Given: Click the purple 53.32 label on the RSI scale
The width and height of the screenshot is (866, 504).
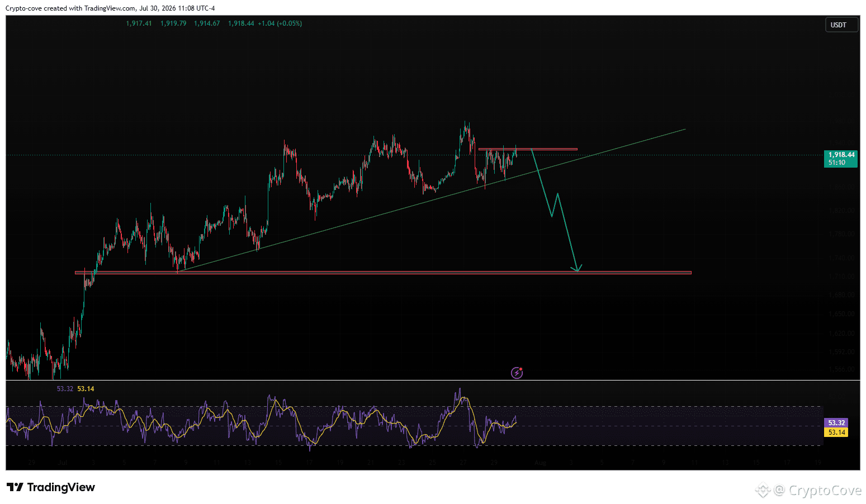Looking at the screenshot, I should [836, 423].
